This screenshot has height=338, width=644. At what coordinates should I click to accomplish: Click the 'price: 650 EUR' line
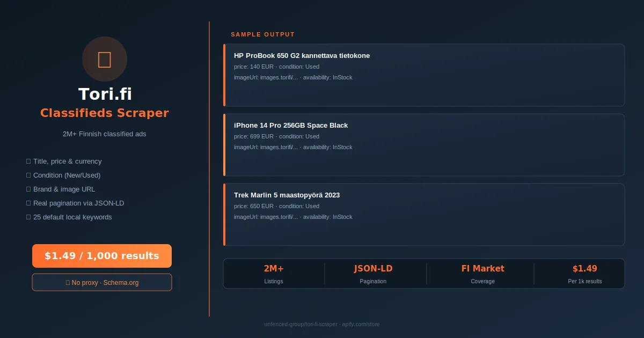coord(276,206)
